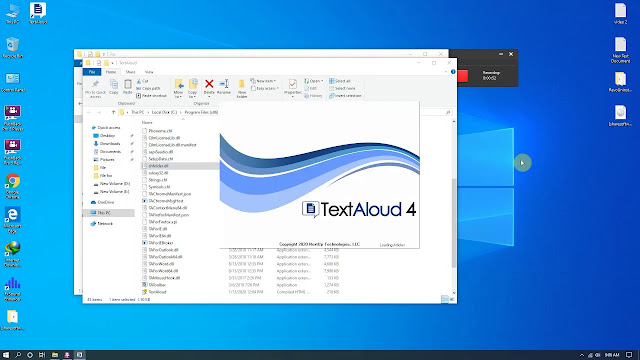Screen dimensions: 640x360
Task: Select Quick access in navigation pane
Action: 106,128
